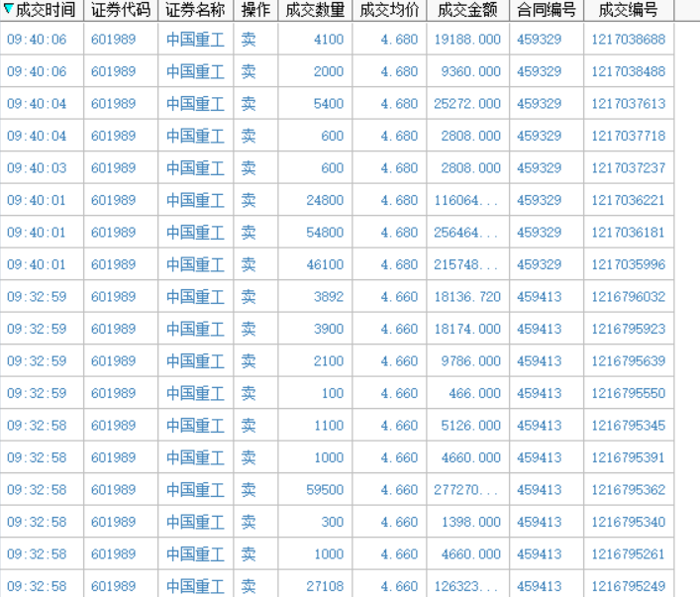Image resolution: width=700 pixels, height=597 pixels.
Task: Click quantity 24800
Action: click(325, 200)
